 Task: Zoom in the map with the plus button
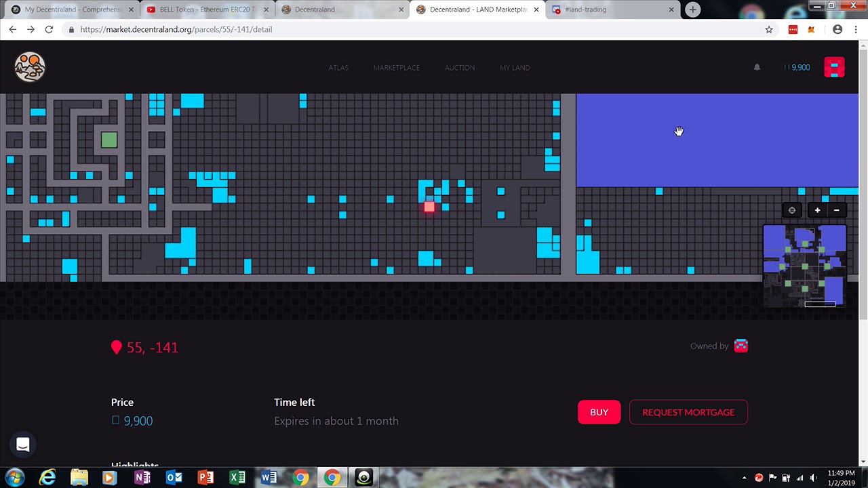[x=817, y=210]
